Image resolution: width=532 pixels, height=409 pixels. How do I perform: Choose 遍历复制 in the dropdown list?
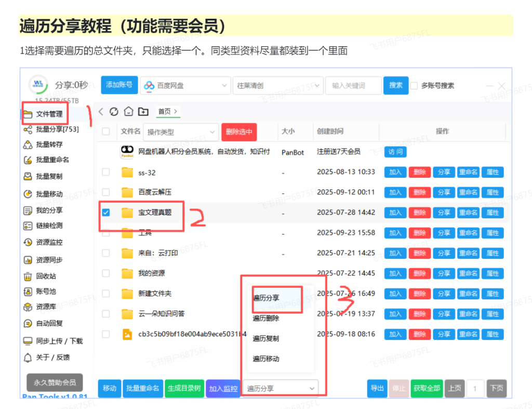[x=266, y=338]
